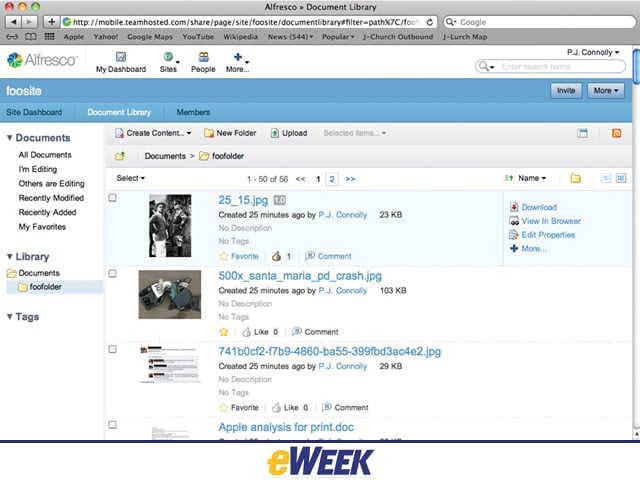Switch to simple list view icon
This screenshot has height=480, width=640.
pos(606,178)
